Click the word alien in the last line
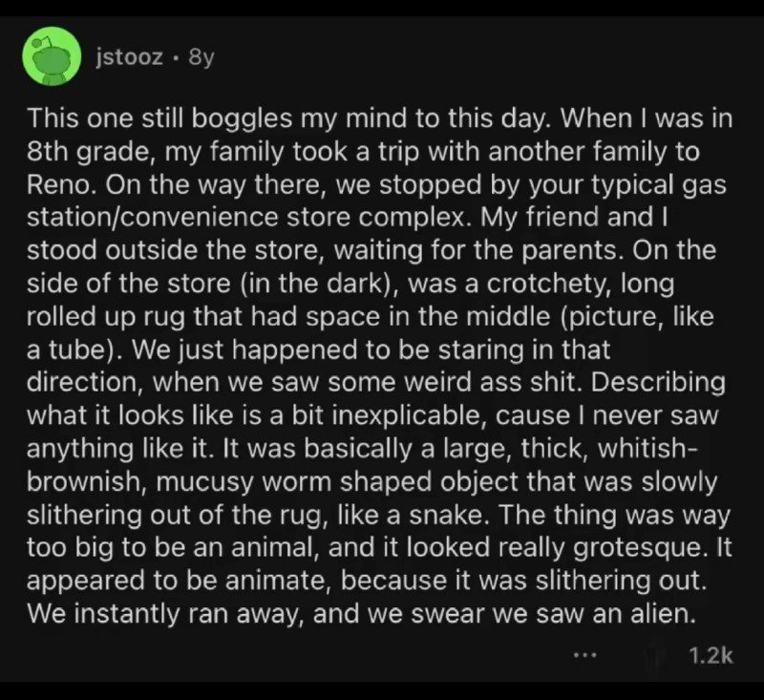The width and height of the screenshot is (764, 700). [x=653, y=614]
